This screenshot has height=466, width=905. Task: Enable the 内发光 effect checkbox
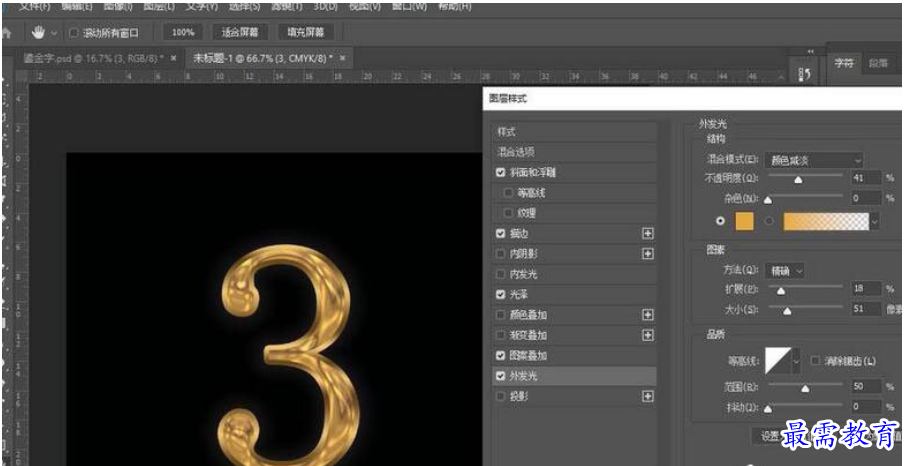500,274
